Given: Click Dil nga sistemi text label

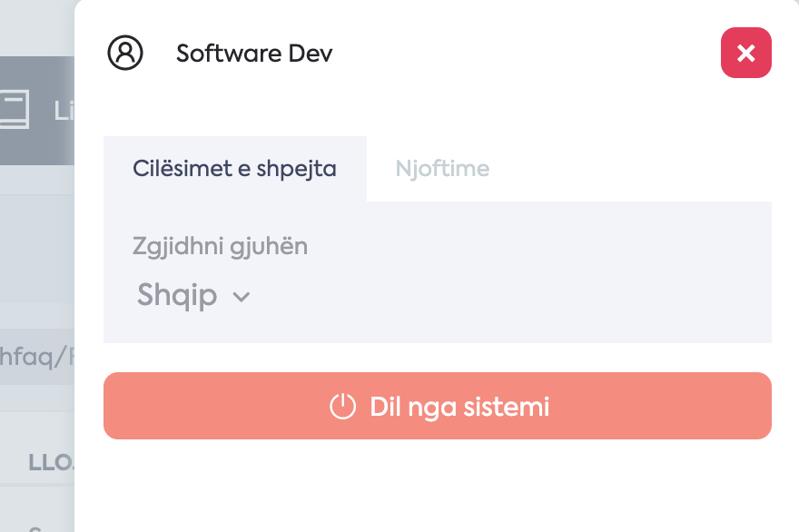Looking at the screenshot, I should pyautogui.click(x=459, y=407).
